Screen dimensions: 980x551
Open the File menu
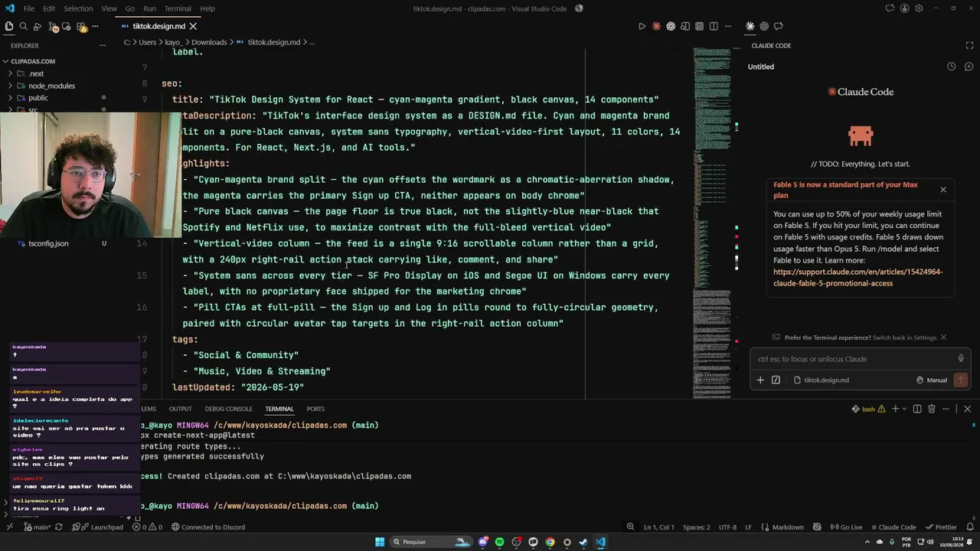pyautogui.click(x=28, y=8)
